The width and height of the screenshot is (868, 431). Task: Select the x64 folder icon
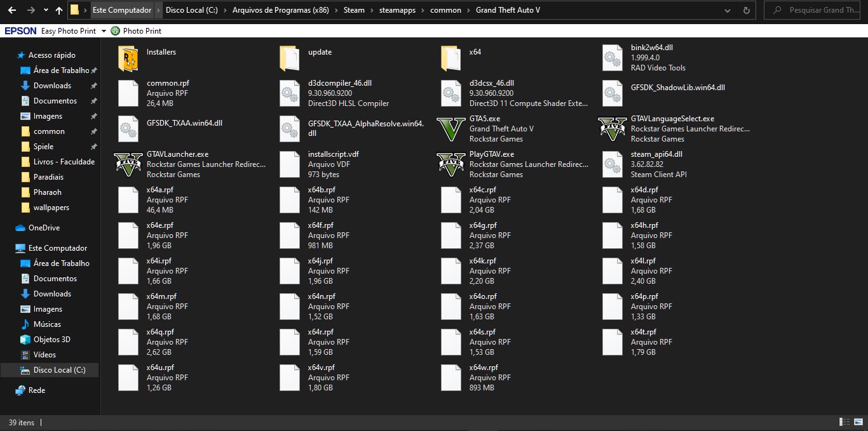point(451,59)
